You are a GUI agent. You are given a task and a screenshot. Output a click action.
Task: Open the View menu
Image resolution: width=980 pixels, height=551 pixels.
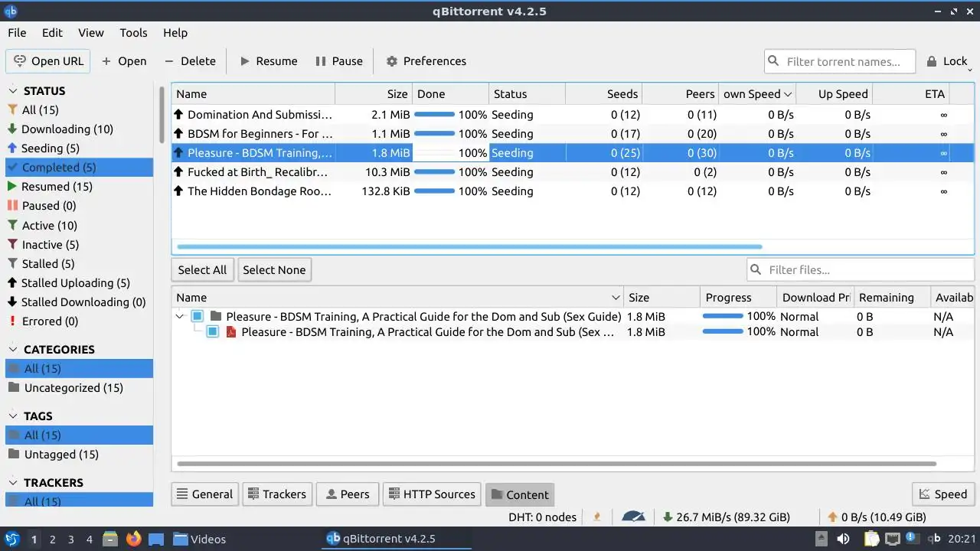click(x=91, y=33)
